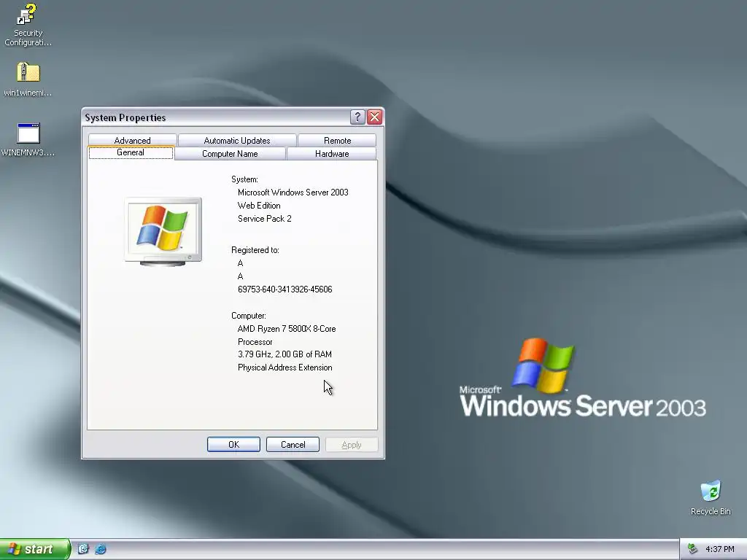Viewport: 747px width, 560px height.
Task: Click the Computer: label
Action: (249, 316)
